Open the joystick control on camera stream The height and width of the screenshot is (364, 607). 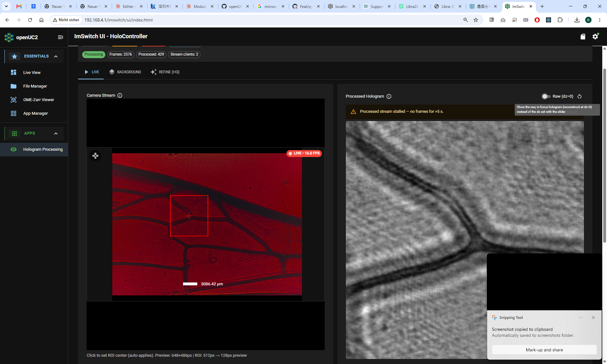(x=95, y=156)
